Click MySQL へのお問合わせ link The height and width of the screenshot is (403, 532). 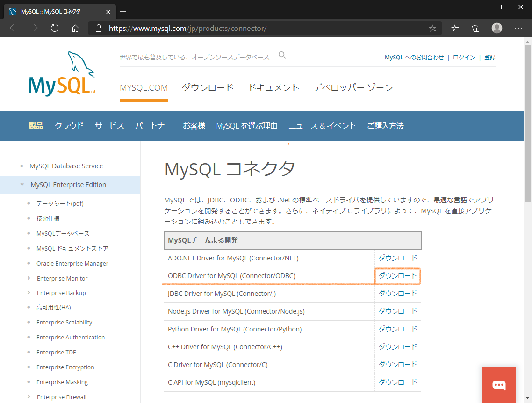414,58
